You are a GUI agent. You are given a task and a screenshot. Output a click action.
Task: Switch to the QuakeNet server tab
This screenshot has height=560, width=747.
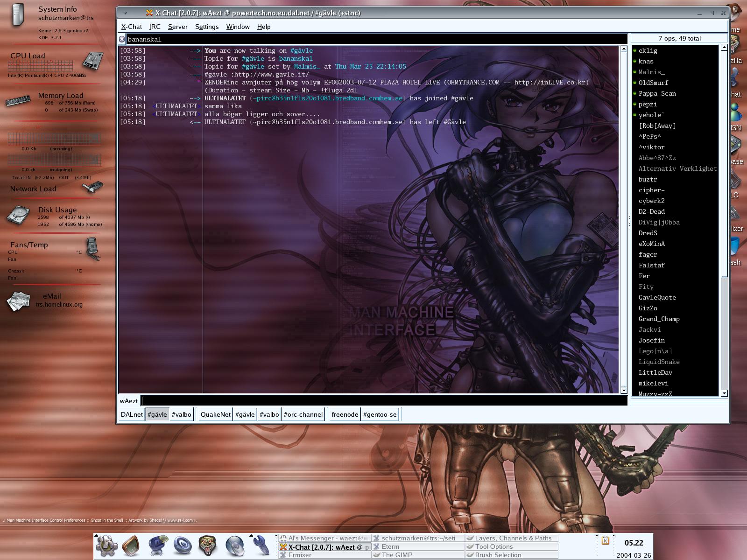(x=215, y=414)
